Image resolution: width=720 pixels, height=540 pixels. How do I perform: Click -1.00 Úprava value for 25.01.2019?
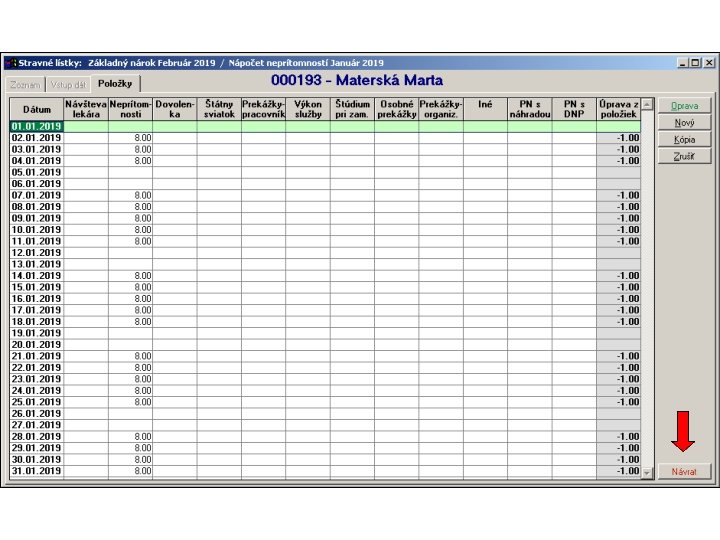pos(619,402)
